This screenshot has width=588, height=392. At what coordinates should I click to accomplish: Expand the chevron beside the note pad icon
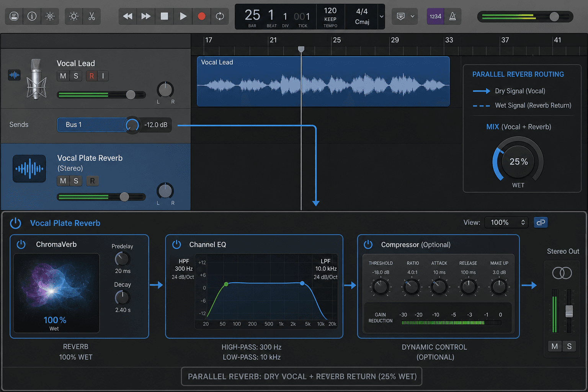[412, 16]
